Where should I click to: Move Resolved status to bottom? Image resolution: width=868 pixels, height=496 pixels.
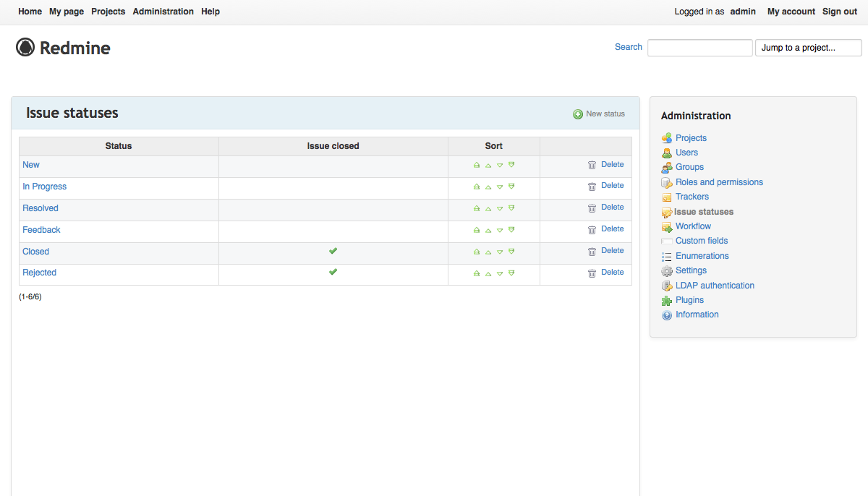point(511,208)
